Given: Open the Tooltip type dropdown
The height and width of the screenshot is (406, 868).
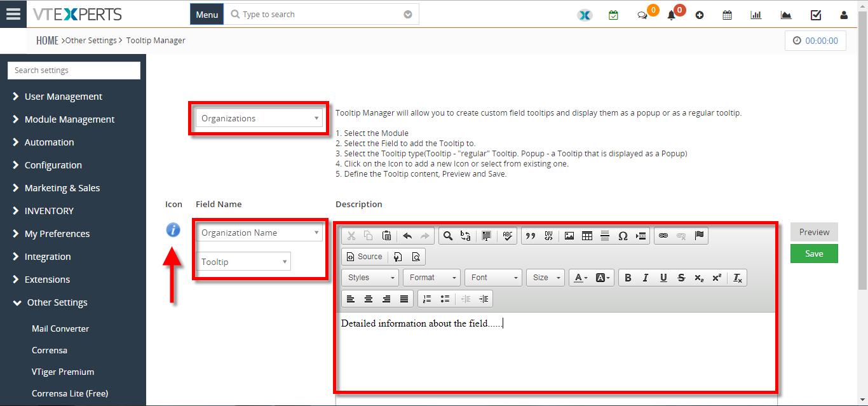Looking at the screenshot, I should tap(243, 262).
